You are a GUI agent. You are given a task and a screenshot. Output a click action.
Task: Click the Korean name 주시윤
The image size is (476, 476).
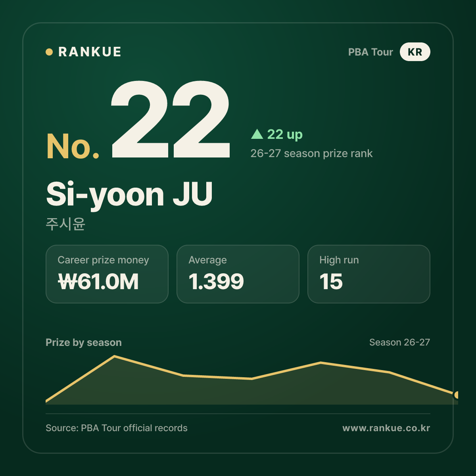click(x=65, y=224)
